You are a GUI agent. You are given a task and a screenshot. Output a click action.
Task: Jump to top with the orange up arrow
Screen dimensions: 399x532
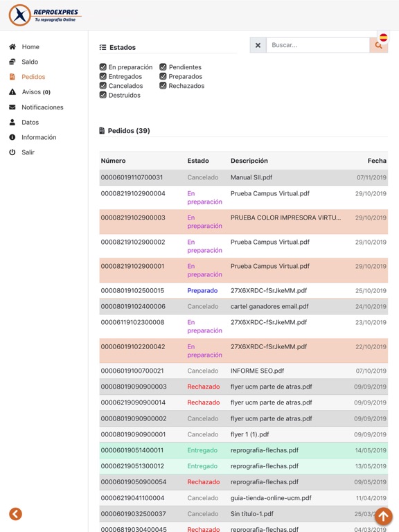383,516
